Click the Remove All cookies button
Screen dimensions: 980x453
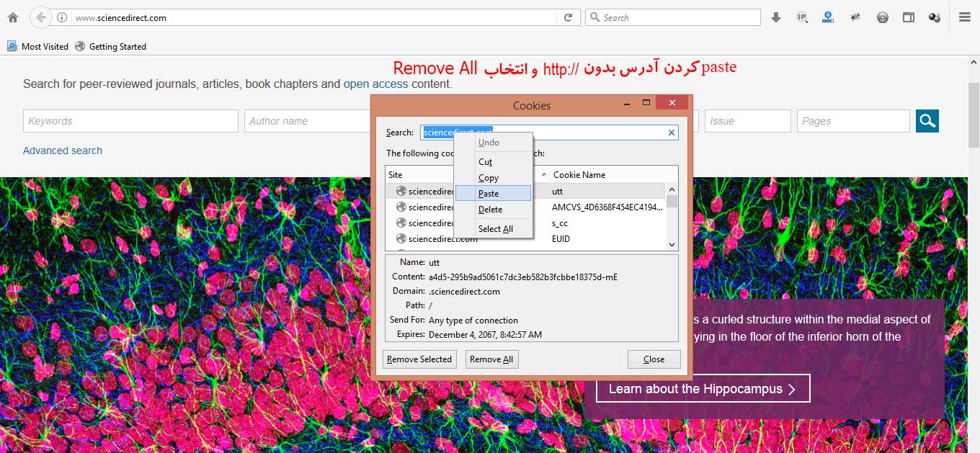click(491, 359)
